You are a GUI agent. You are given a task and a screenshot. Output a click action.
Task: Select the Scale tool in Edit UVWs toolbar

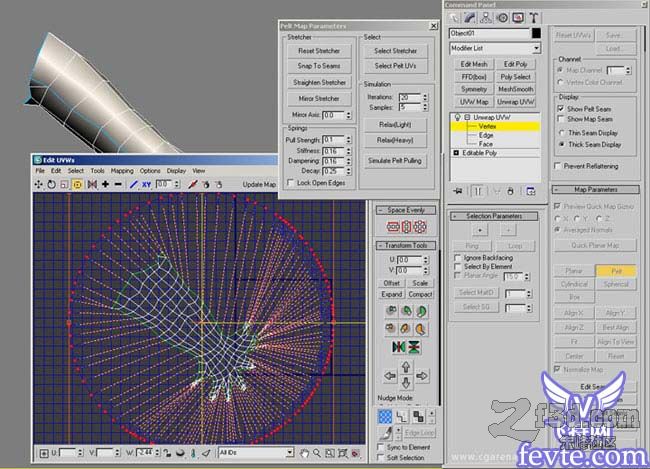click(x=64, y=185)
